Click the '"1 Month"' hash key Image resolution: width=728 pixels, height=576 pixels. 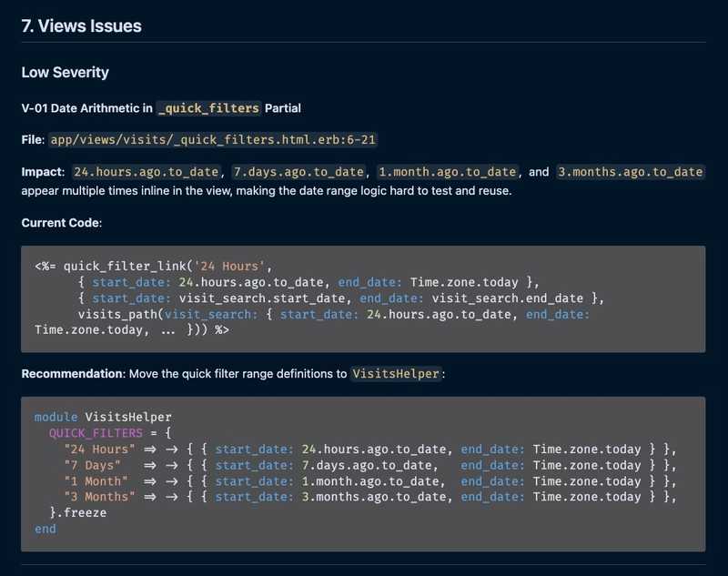point(96,481)
